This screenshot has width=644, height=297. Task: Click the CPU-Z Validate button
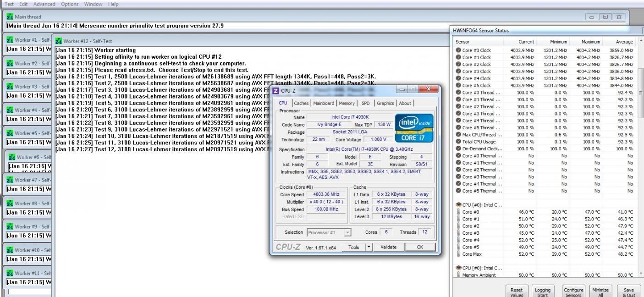pos(388,247)
